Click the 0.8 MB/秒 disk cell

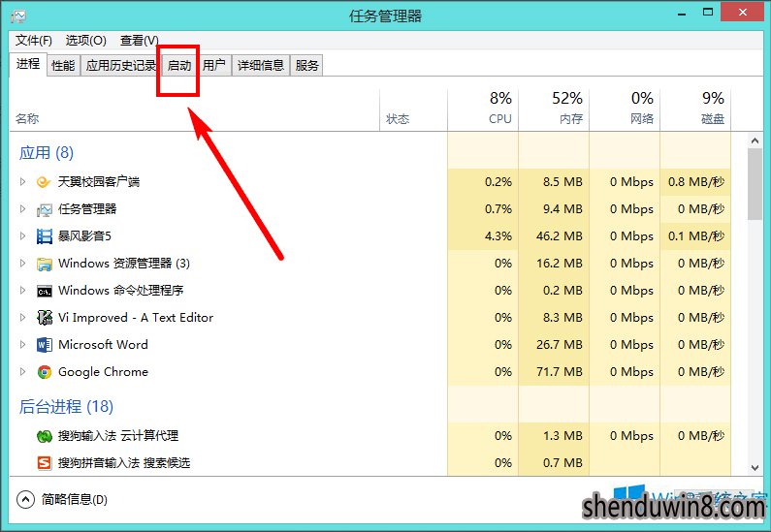(696, 182)
